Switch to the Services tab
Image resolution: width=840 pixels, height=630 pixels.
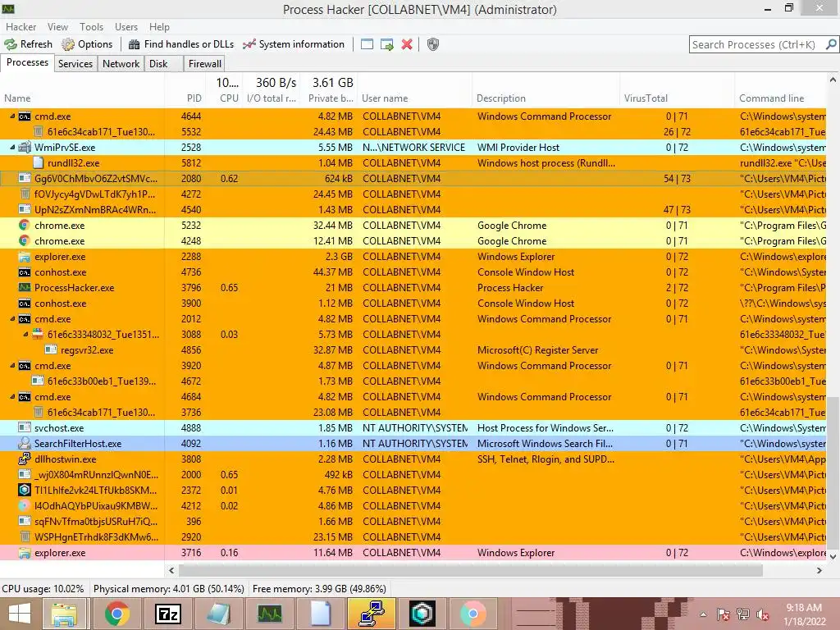(75, 64)
